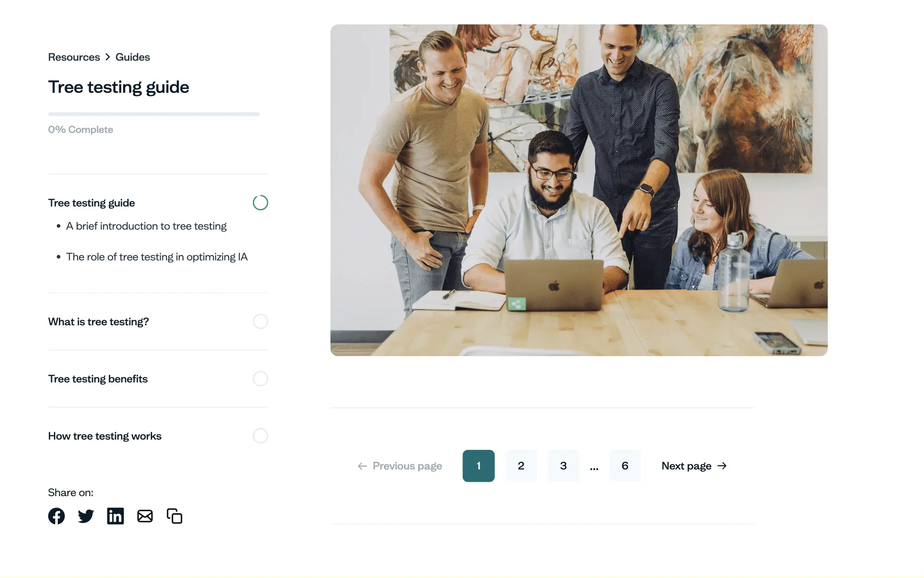
Task: Expand the How tree testing works section
Action: coord(105,436)
